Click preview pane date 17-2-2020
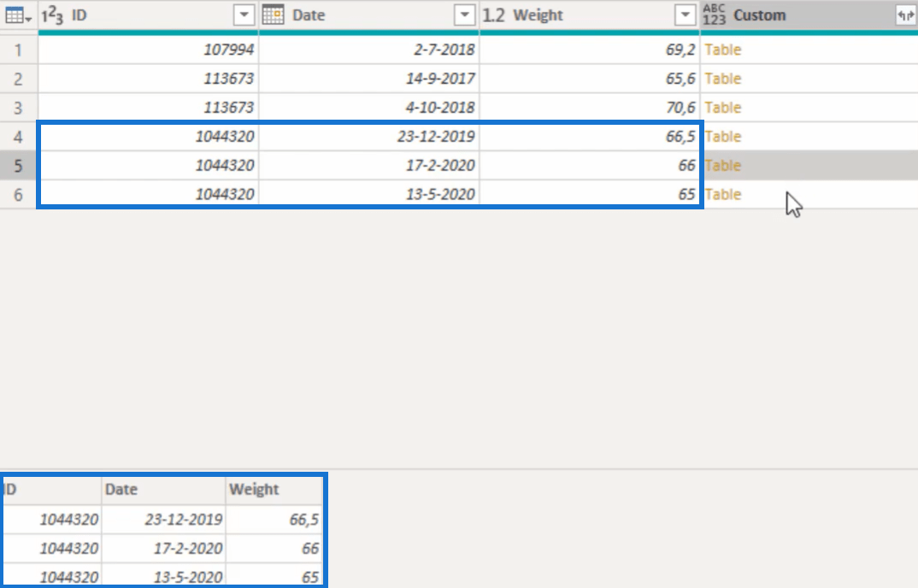The height and width of the screenshot is (588, 918). pyautogui.click(x=163, y=549)
